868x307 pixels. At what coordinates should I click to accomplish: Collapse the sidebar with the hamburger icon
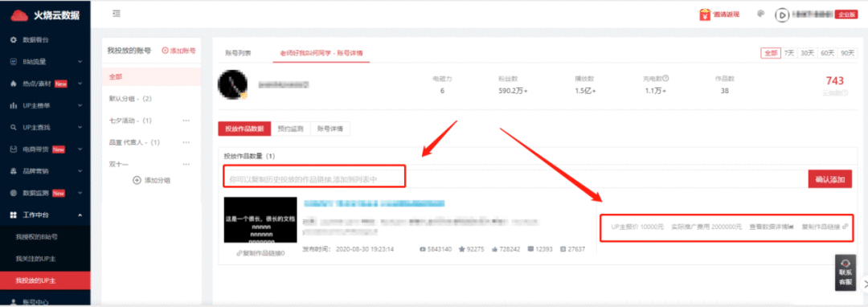pos(117,14)
